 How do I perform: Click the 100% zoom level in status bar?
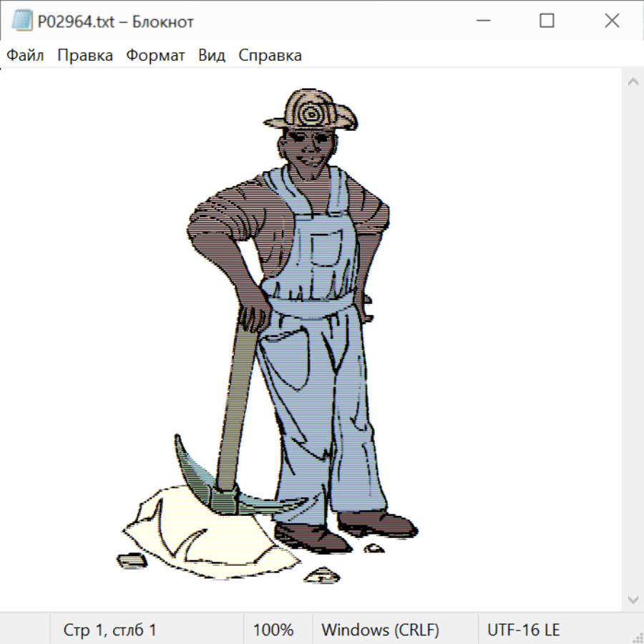point(273,630)
